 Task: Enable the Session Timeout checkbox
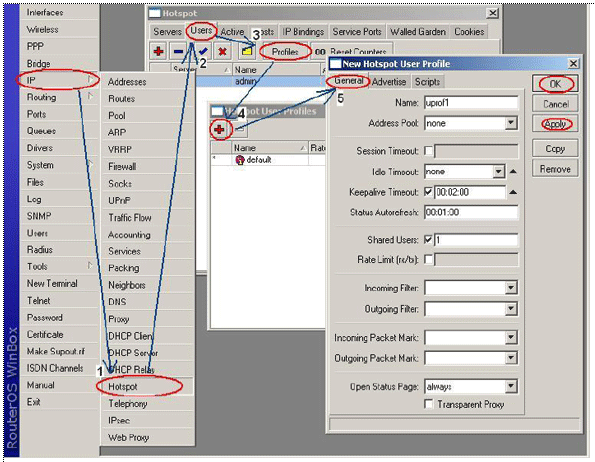point(428,151)
